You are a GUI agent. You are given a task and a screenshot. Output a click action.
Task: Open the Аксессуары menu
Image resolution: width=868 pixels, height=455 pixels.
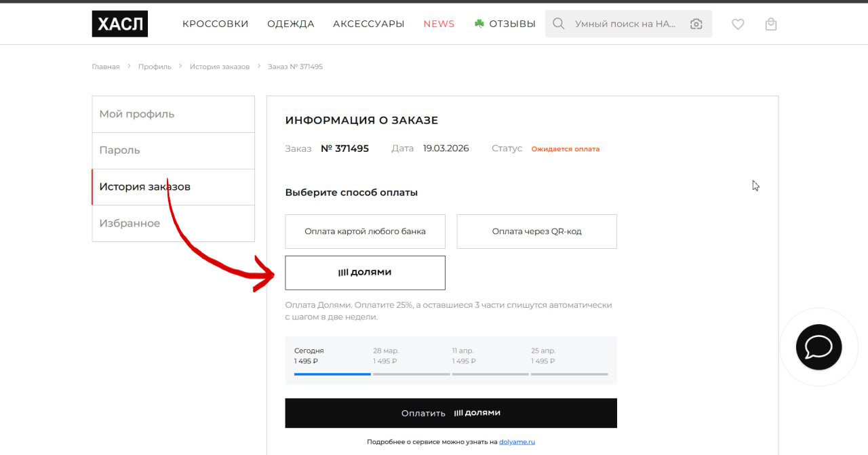tap(368, 24)
